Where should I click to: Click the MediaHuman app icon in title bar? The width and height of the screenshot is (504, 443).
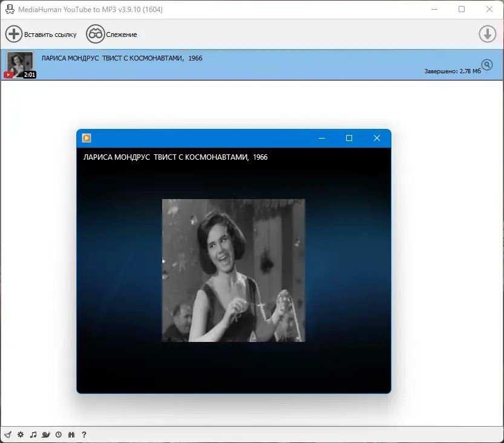coord(10,9)
